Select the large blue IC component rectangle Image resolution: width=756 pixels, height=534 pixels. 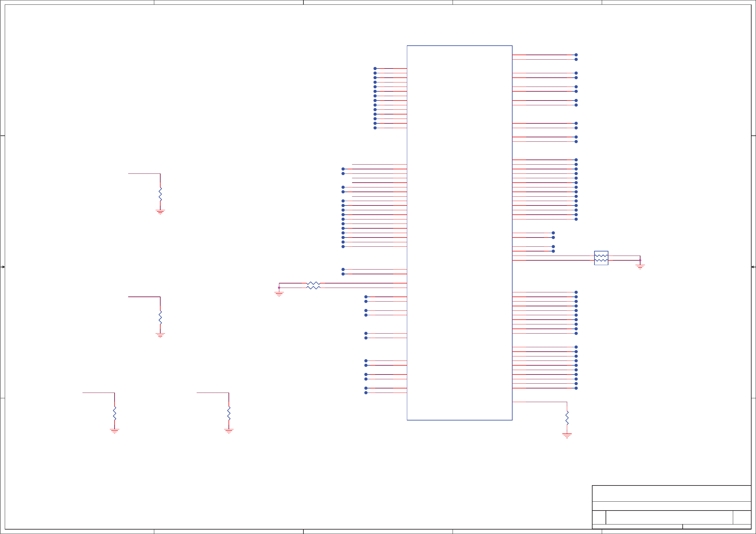tap(459, 233)
